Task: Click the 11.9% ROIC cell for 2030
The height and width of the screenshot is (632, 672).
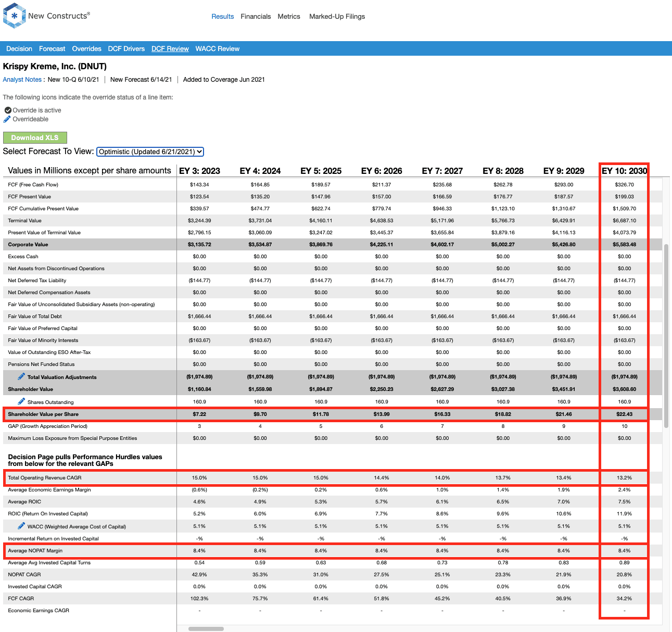Action: (624, 514)
